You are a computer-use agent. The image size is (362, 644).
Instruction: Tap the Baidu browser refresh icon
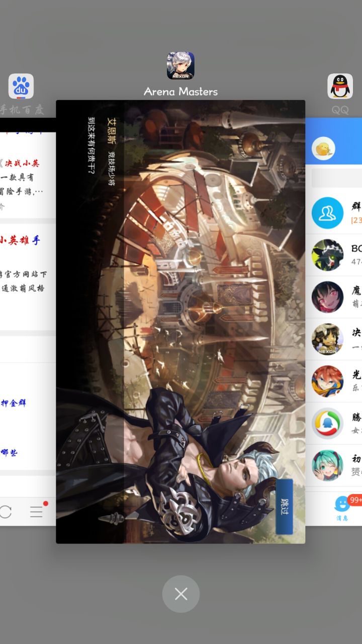pyautogui.click(x=5, y=512)
